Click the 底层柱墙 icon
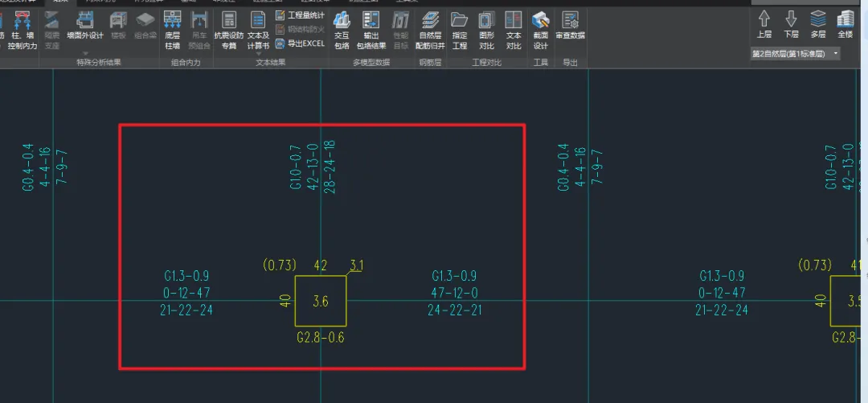This screenshot has height=403, width=868. tap(172, 31)
